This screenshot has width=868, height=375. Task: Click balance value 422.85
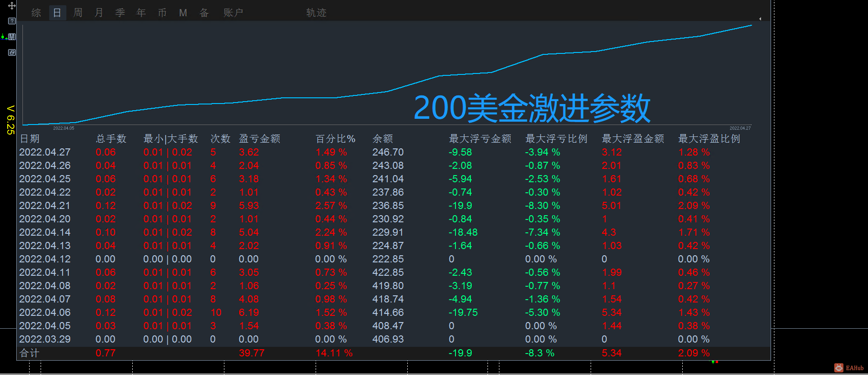click(388, 272)
